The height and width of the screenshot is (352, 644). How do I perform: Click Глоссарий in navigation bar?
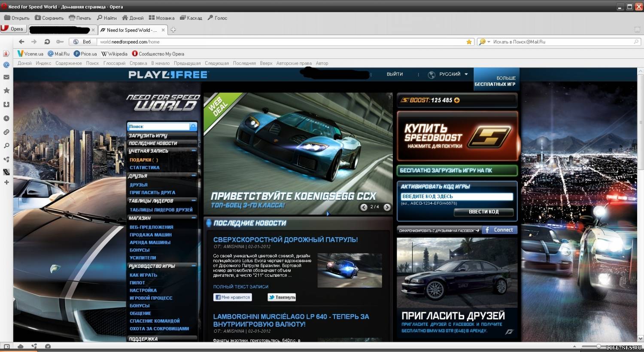[114, 63]
